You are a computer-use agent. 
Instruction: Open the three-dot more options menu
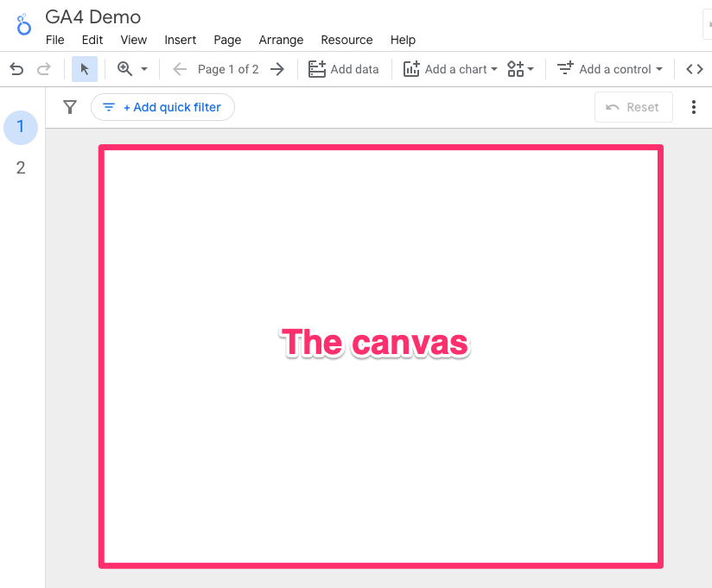[693, 107]
